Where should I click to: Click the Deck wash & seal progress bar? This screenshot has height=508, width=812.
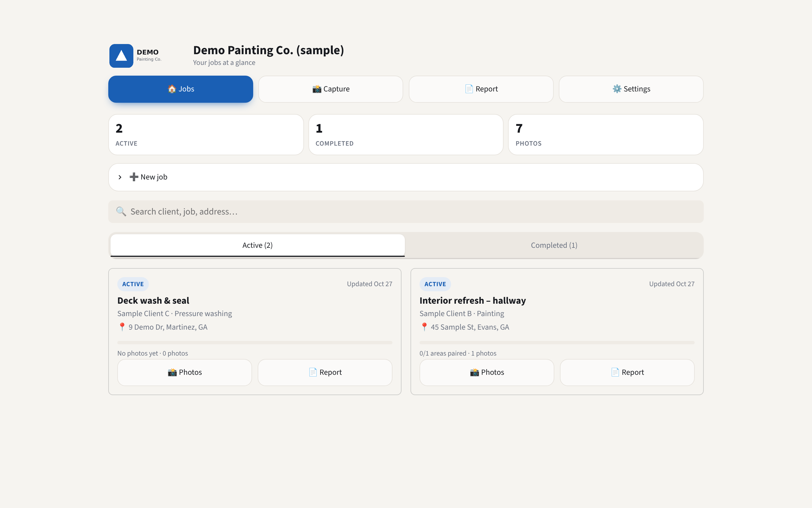[x=255, y=343]
